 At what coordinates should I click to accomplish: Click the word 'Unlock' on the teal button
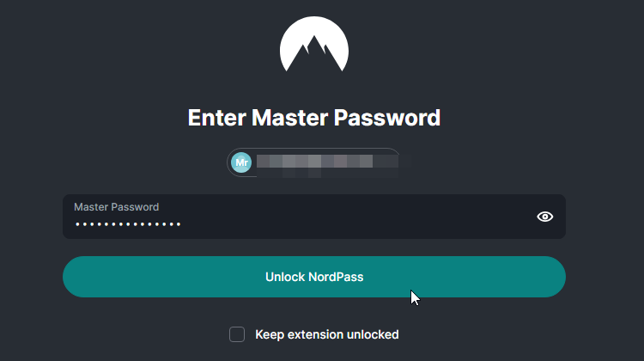[x=285, y=277]
